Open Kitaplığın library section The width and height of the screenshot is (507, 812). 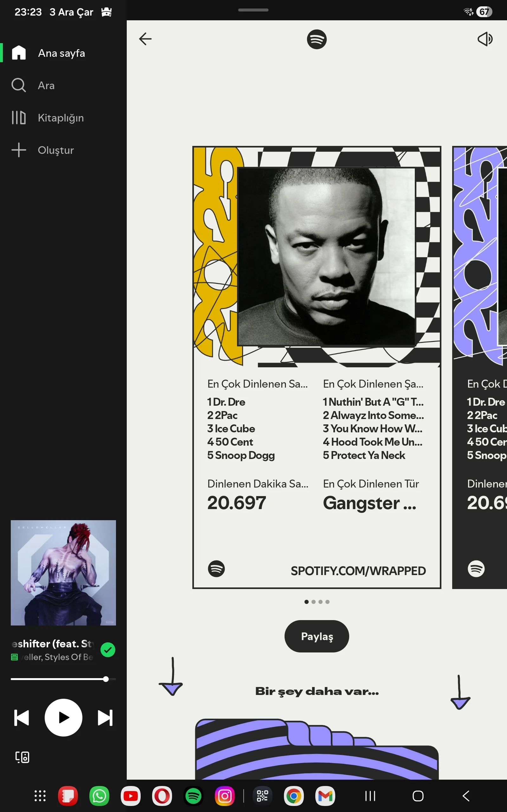click(61, 118)
